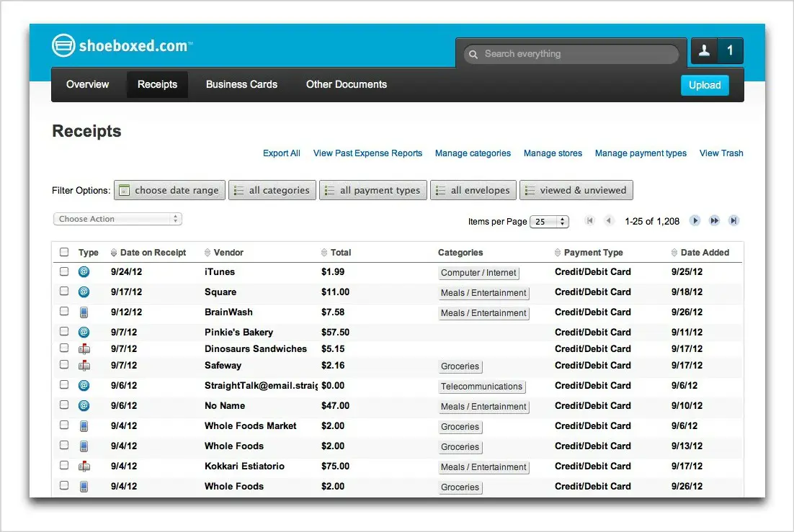Open the Choose Action dropdown
Viewport: 794px width, 532px height.
point(117,219)
